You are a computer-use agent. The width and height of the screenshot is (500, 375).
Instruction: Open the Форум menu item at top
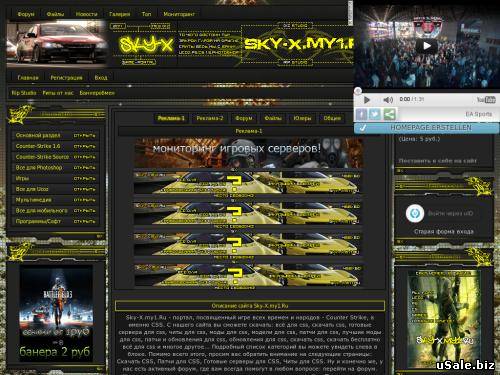point(26,14)
